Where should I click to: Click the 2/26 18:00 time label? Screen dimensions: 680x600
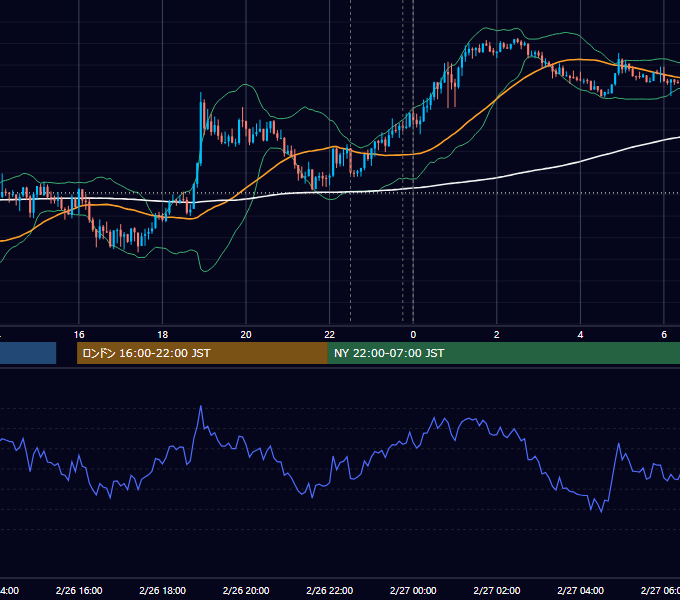pos(163,590)
